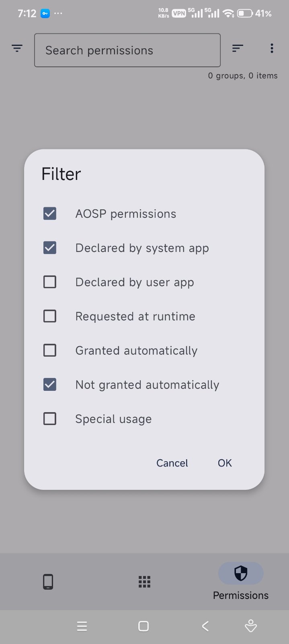Open the apps grid tab
This screenshot has height=644, width=289.
[x=144, y=582]
